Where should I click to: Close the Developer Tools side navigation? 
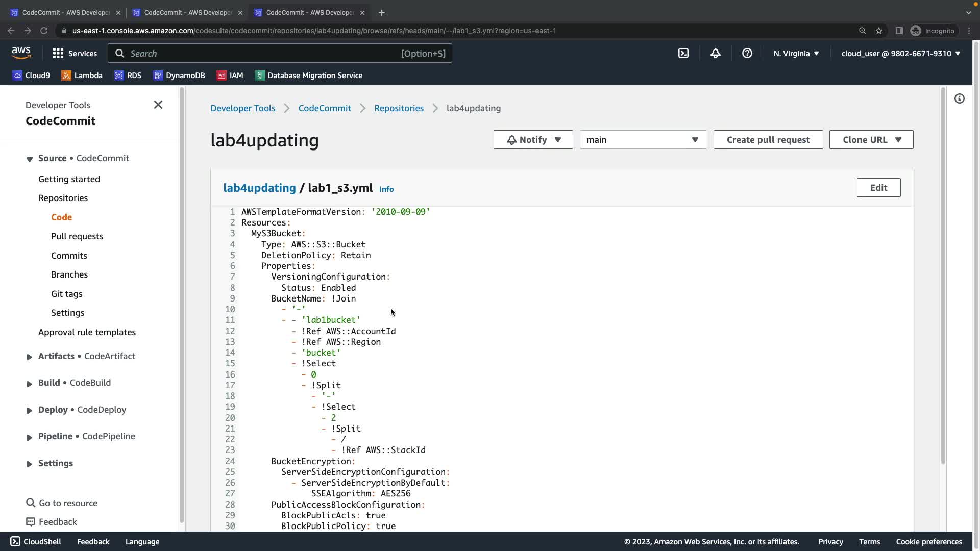(x=158, y=105)
